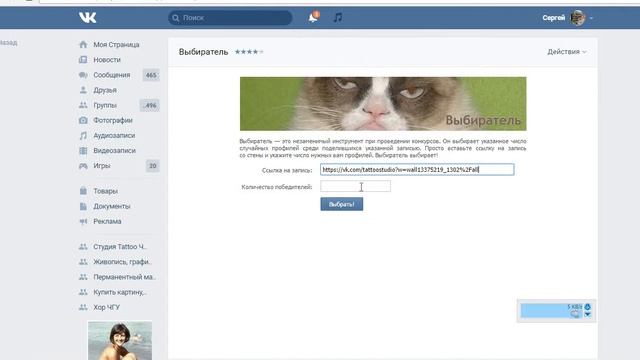Screen dimensions: 640x360
Task: Click the VK logo in header
Action: (x=87, y=18)
